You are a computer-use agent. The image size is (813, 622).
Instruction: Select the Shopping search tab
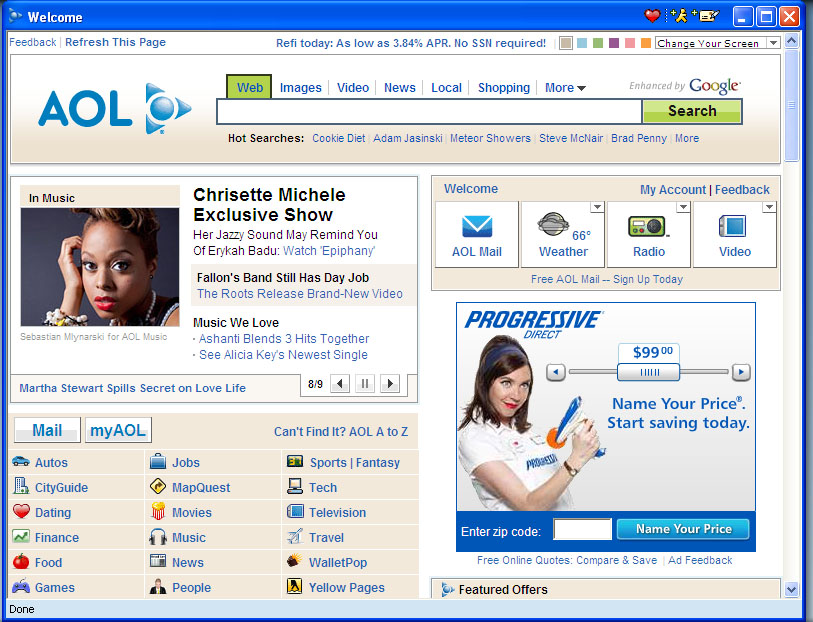click(503, 88)
